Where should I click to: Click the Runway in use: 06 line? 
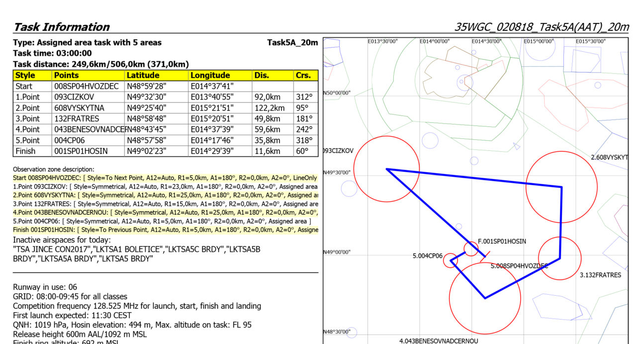tap(45, 287)
